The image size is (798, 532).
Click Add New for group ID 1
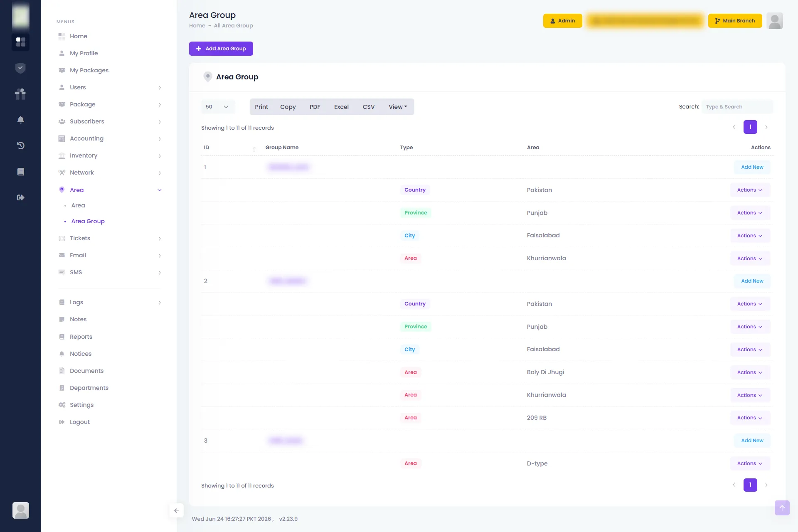tap(752, 167)
